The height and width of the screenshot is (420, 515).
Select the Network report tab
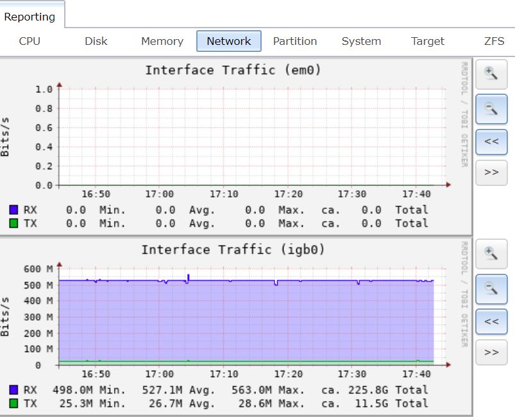pyautogui.click(x=229, y=41)
